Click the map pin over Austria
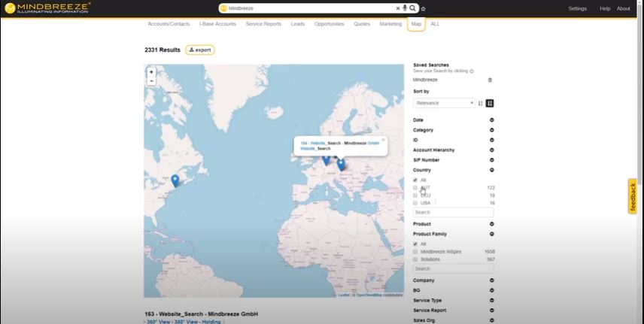The height and width of the screenshot is (324, 644). [341, 165]
